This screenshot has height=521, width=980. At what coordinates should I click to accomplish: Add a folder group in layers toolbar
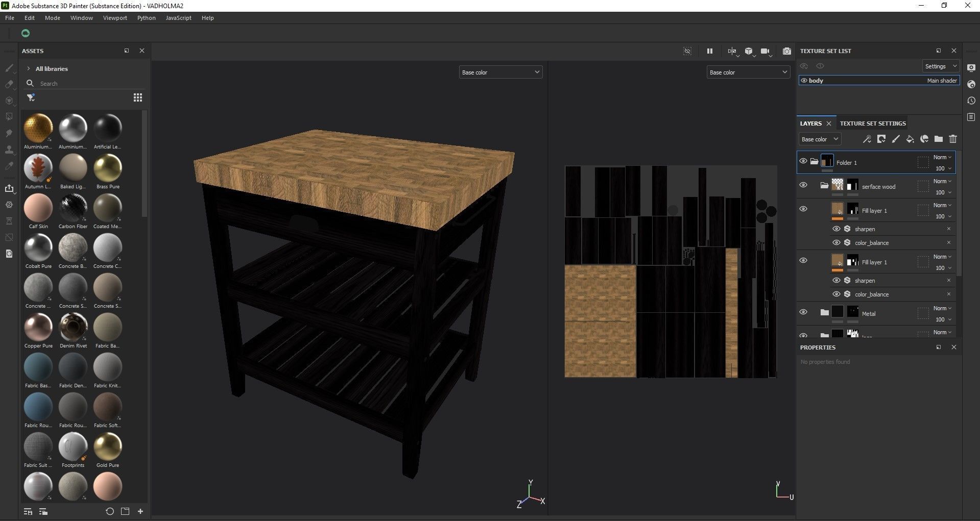(x=938, y=139)
